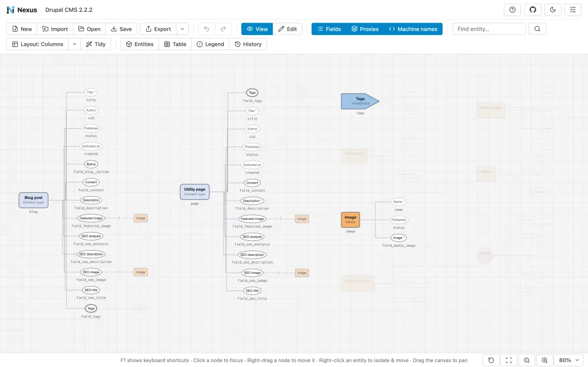Click the field_featured_image label under Blog post
The height and width of the screenshot is (367, 588).
coord(91,226)
